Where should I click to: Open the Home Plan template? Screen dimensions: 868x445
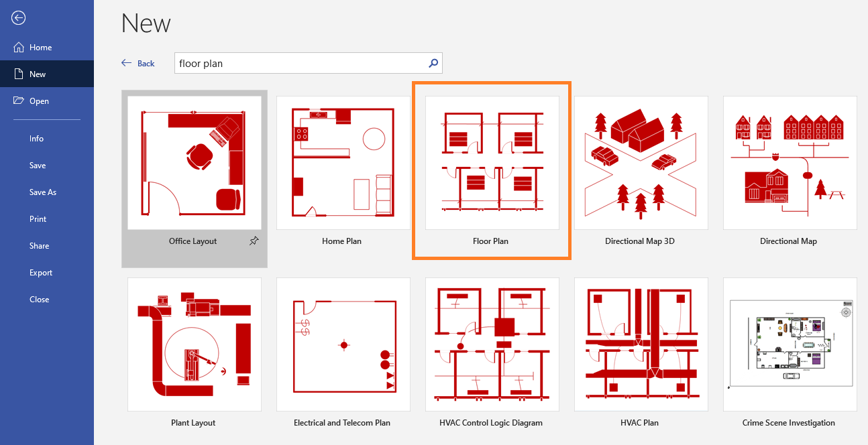(x=343, y=163)
